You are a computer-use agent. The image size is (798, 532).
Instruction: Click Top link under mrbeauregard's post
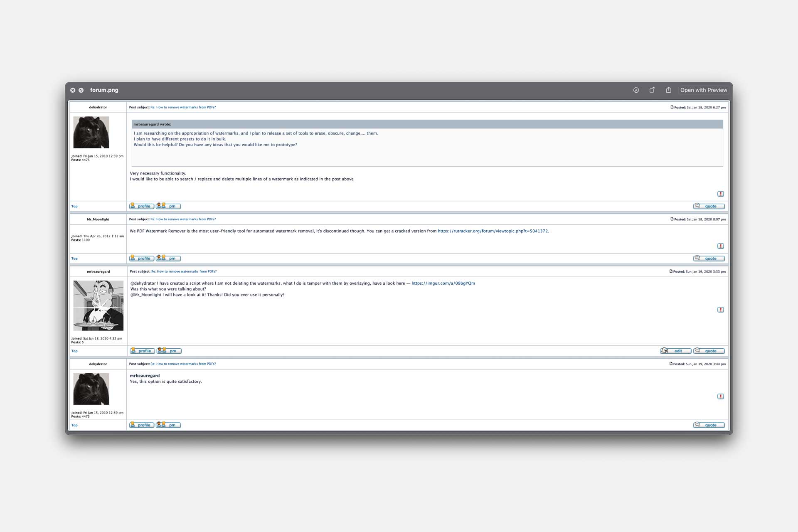[x=74, y=351]
